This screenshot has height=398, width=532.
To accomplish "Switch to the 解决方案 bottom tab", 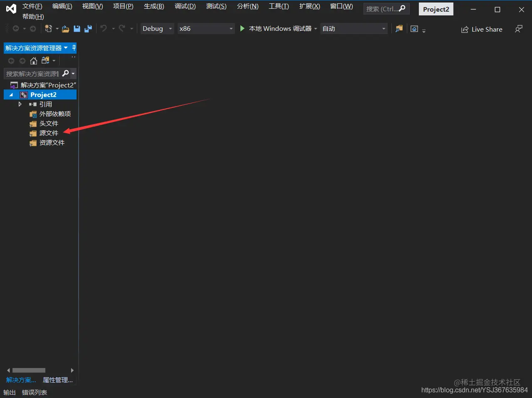I will click(21, 380).
